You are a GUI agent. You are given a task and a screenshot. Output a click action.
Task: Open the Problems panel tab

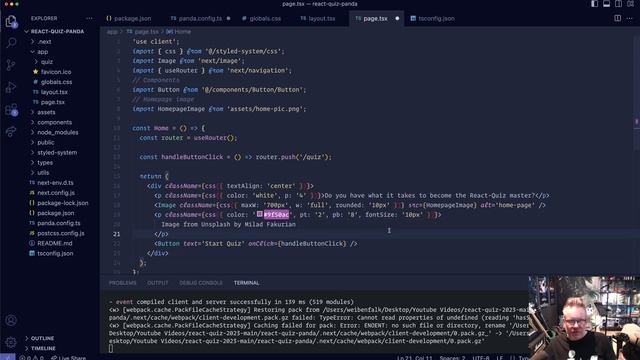(x=122, y=283)
